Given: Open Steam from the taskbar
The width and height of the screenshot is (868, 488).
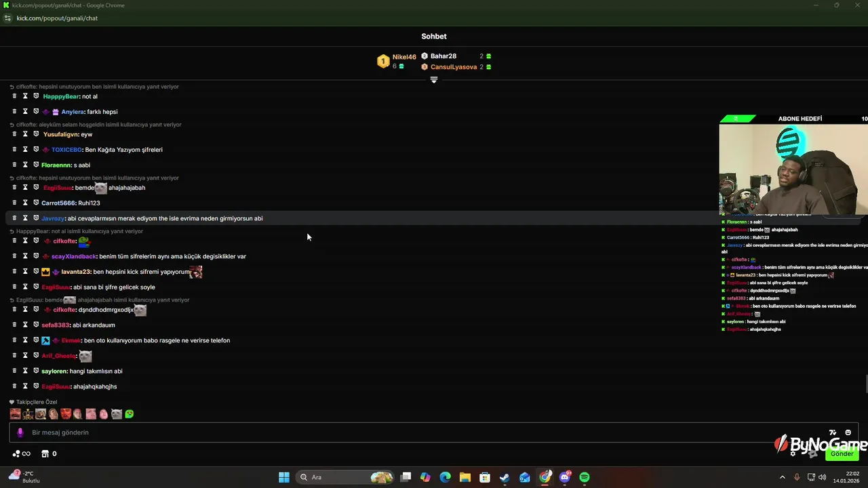Looking at the screenshot, I should click(x=505, y=477).
